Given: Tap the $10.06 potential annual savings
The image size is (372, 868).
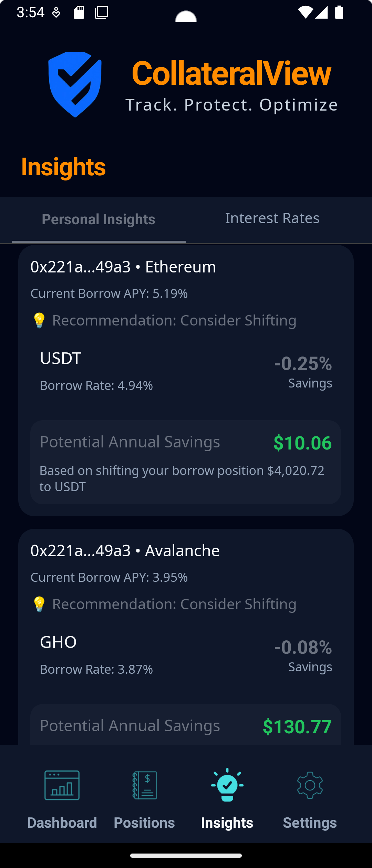Looking at the screenshot, I should [x=302, y=443].
